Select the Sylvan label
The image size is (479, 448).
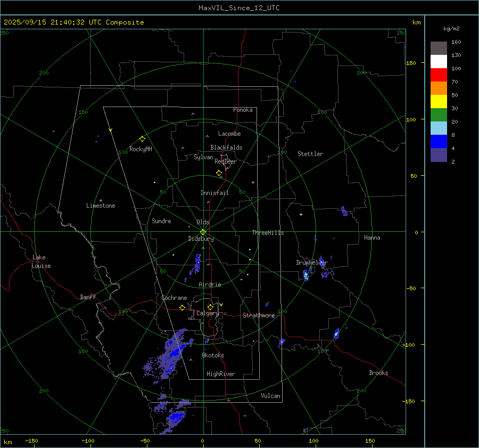(x=203, y=157)
